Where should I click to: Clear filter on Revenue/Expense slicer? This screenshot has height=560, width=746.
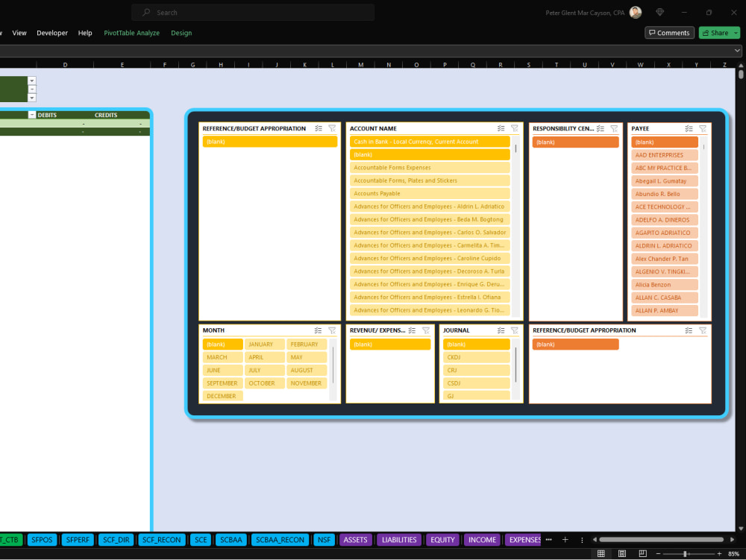coord(426,330)
